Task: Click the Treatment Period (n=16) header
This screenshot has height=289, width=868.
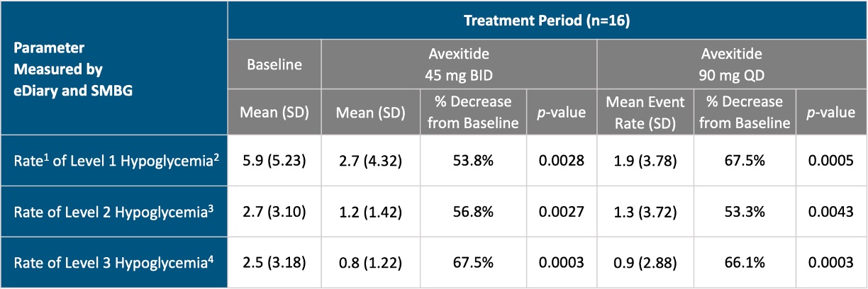Action: coord(547,20)
